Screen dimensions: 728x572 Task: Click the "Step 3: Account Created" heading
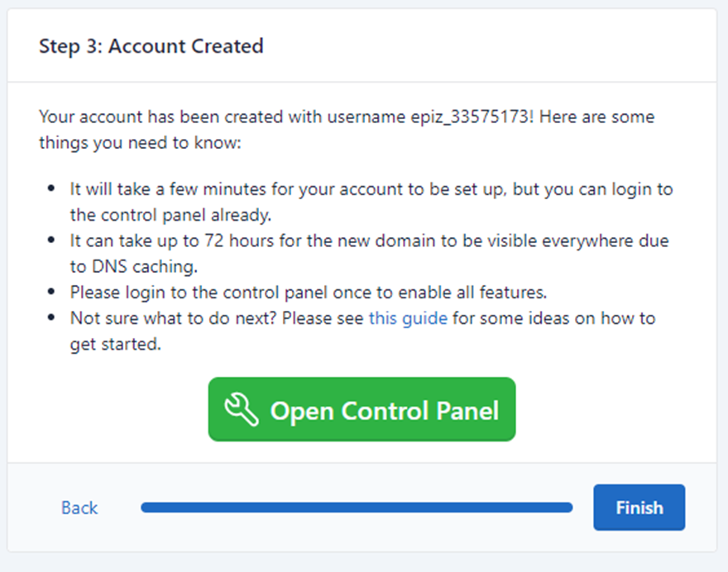[x=151, y=46]
